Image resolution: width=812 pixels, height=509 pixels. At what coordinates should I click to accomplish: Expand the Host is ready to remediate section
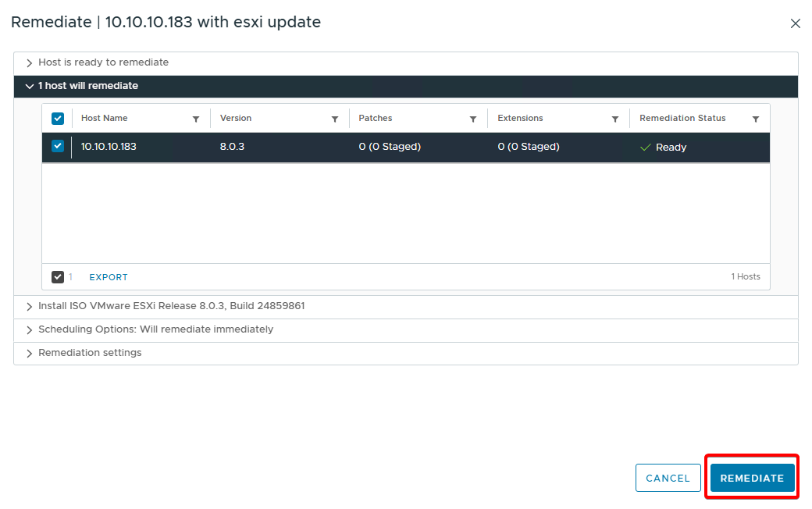coord(30,63)
